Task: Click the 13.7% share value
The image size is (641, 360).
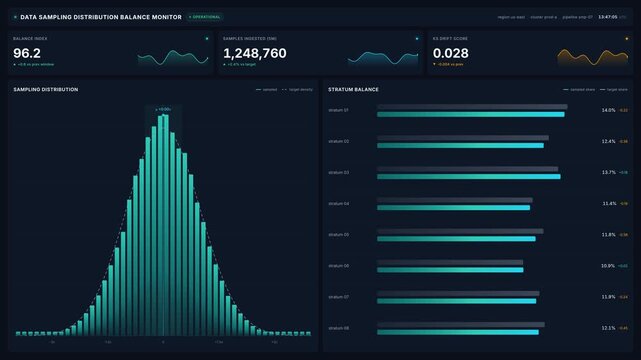Action: tap(608, 172)
